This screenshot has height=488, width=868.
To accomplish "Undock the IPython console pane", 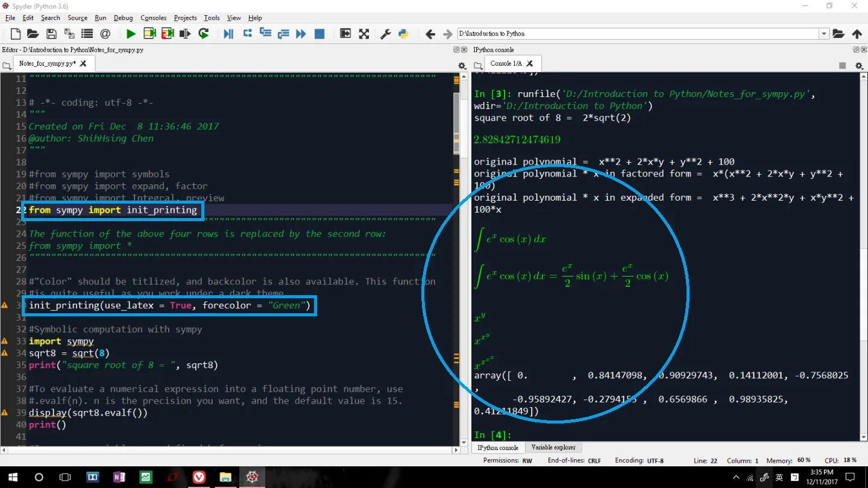I will [856, 49].
